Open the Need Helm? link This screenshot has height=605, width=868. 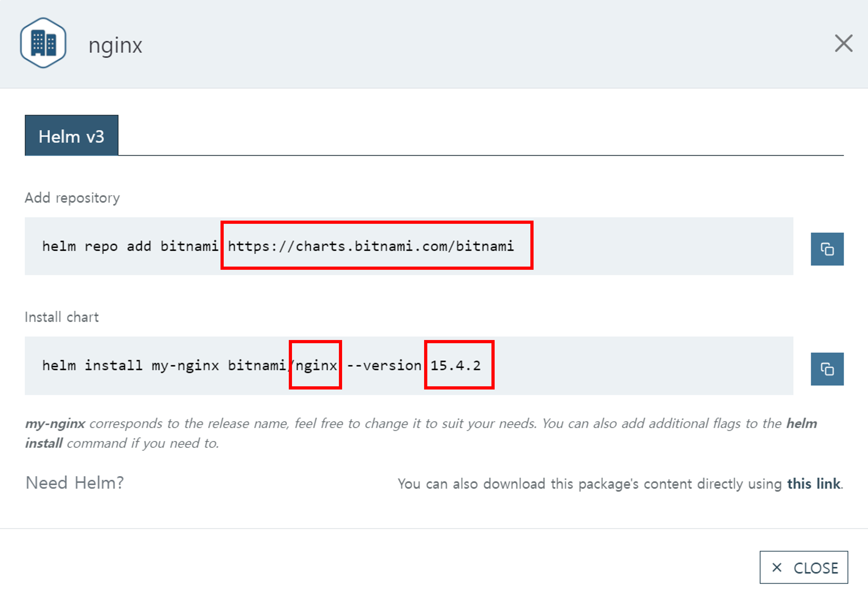coord(74,483)
